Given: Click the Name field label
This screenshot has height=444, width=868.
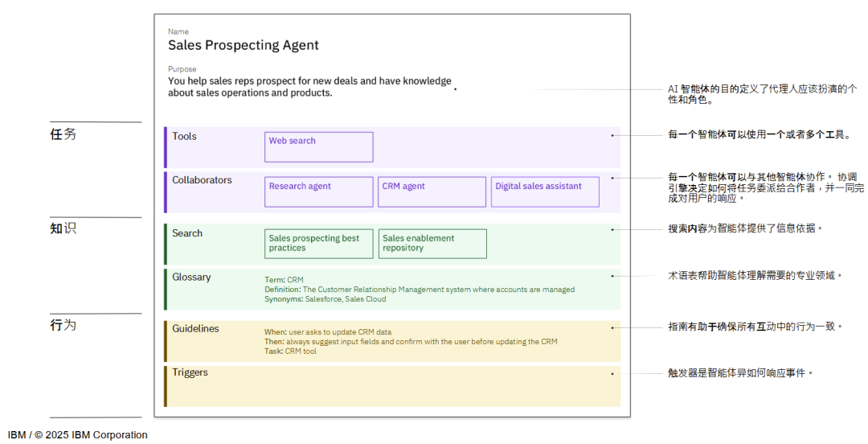Looking at the screenshot, I should [x=178, y=31].
